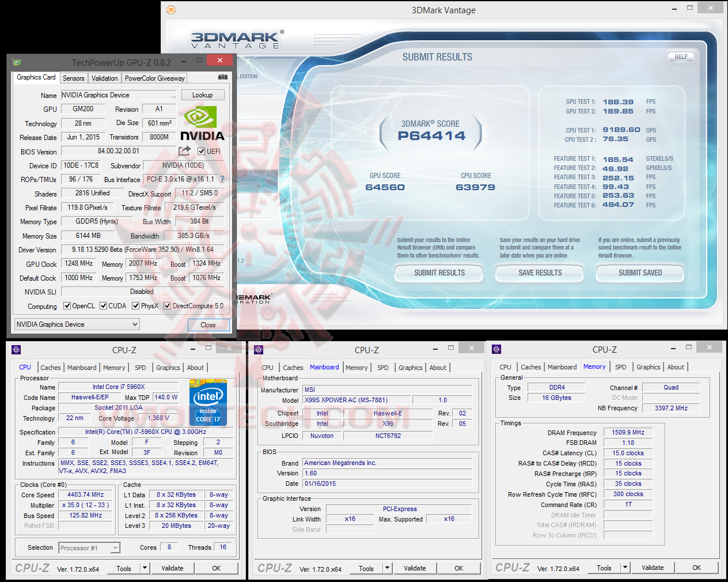Click the Driver Version field in GPU-Z
Viewport: 728px width, 582px height.
click(x=142, y=250)
